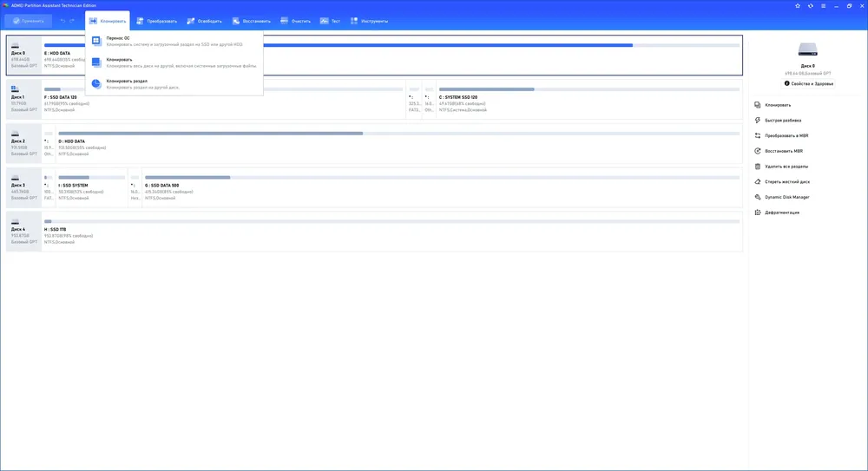Open the Преобразовать toolbar menu
Viewport: 868px width, 471px height.
(156, 21)
